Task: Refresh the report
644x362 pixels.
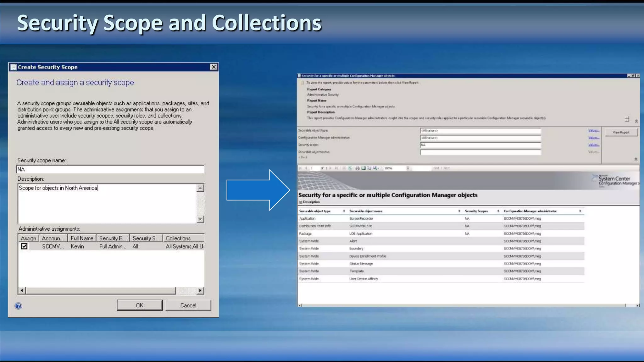Action: coord(350,168)
